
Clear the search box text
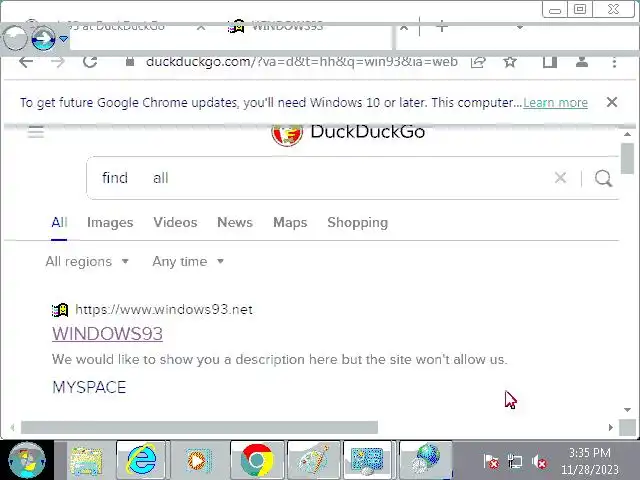(x=560, y=178)
